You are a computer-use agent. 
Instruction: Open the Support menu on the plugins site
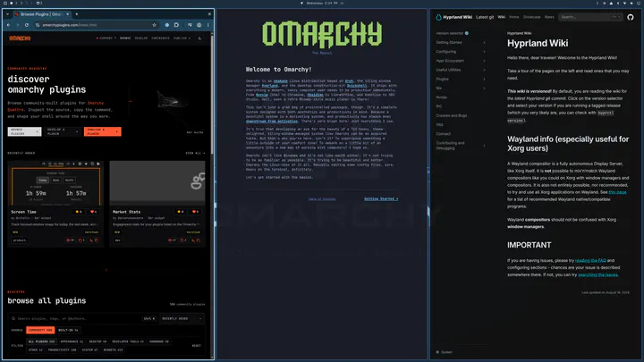pyautogui.click(x=106, y=38)
